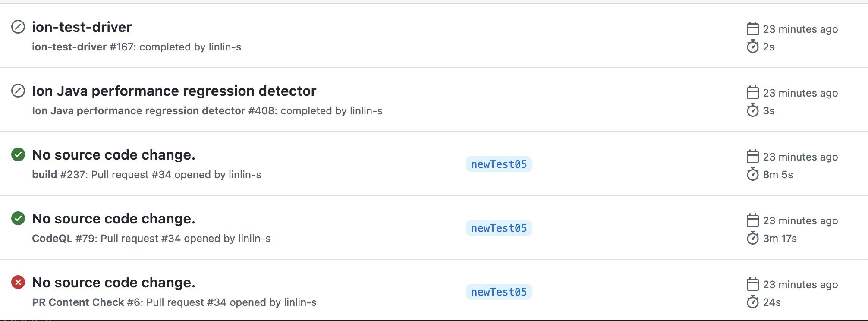Viewport: 868px width, 321px height.
Task: Click stopwatch icon beside 24s duration
Action: (x=752, y=302)
